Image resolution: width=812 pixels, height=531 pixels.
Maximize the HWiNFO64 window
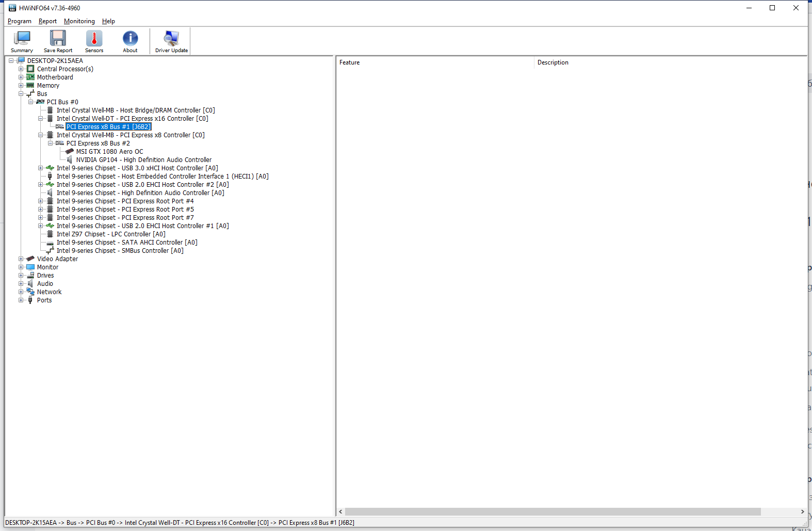tap(772, 8)
